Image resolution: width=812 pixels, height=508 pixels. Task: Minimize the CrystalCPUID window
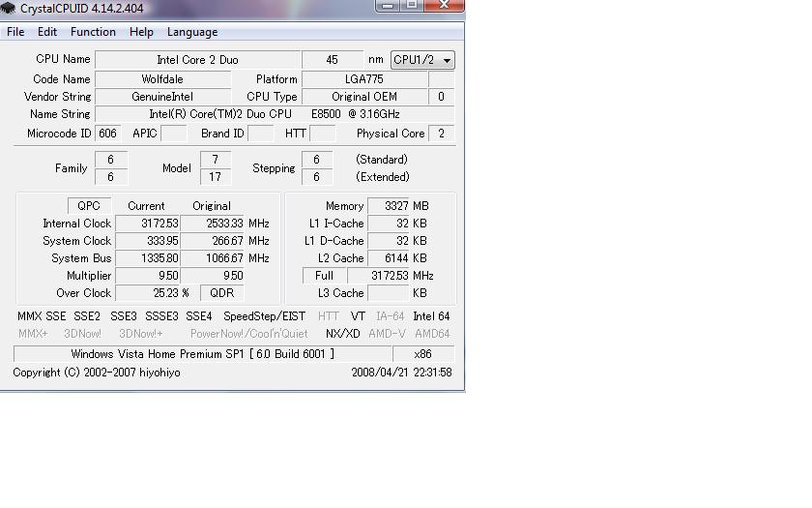click(x=387, y=5)
